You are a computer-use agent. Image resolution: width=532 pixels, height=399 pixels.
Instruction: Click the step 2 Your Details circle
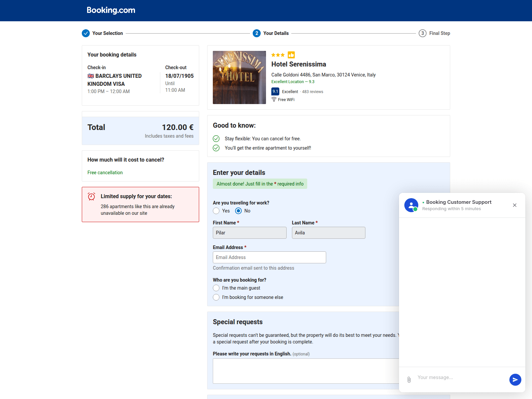[257, 33]
